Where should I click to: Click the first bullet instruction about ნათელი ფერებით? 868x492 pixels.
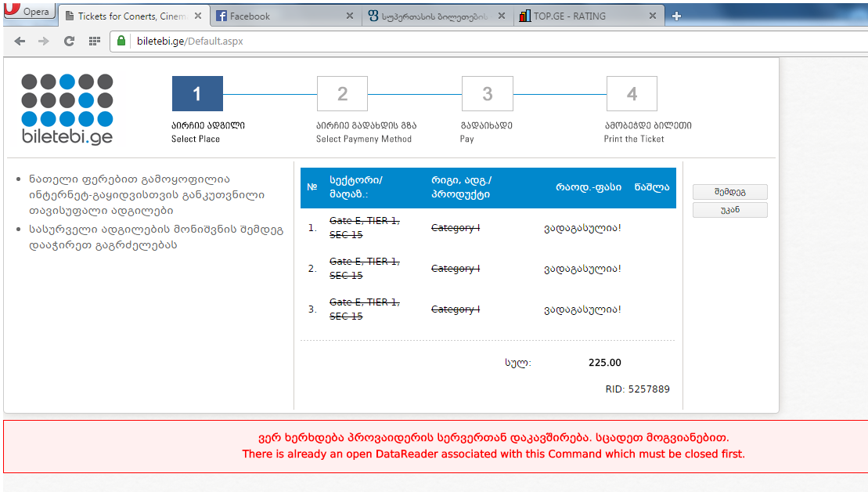coord(147,195)
